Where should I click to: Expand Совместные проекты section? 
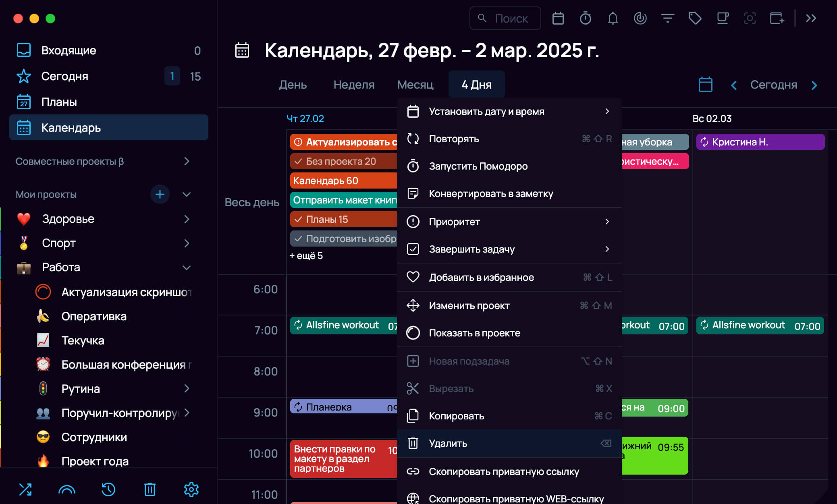(x=187, y=161)
